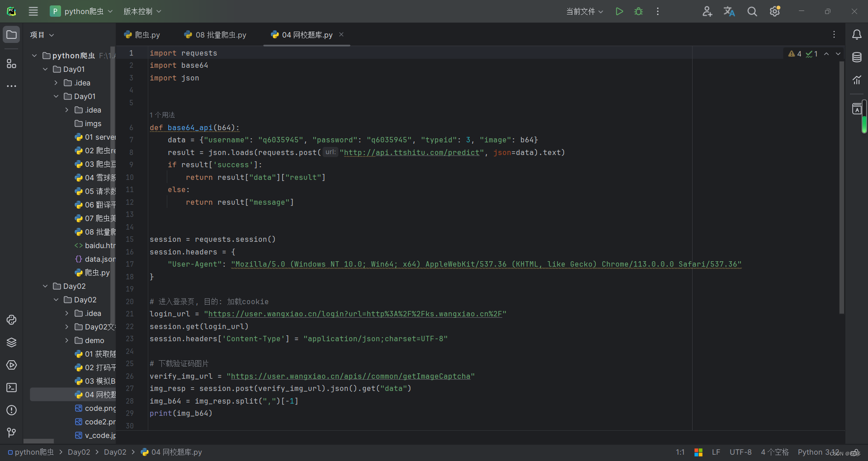868x461 pixels.
Task: Open the add collaborator icon
Action: (707, 11)
